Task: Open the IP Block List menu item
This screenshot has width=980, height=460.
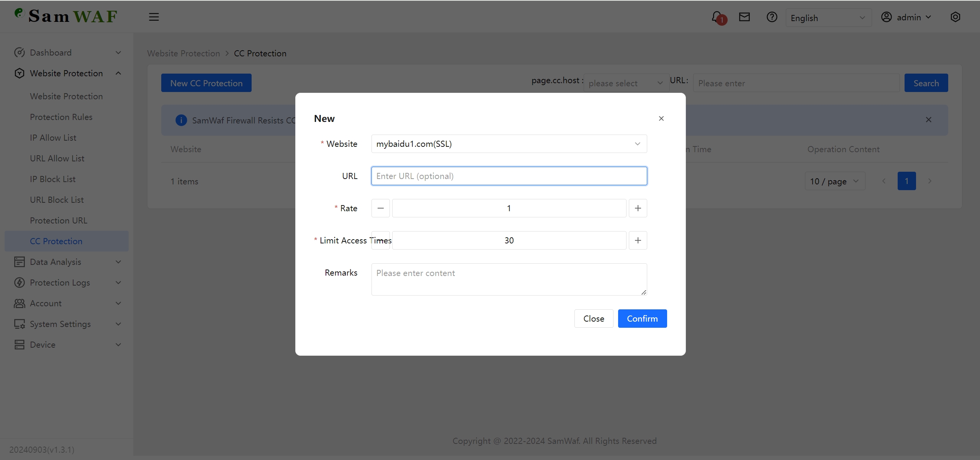Action: point(53,179)
